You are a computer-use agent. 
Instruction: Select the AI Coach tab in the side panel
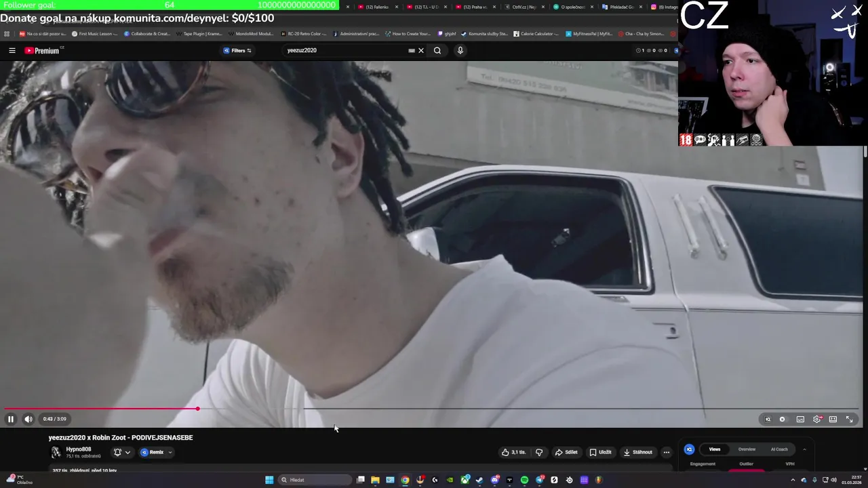779,449
